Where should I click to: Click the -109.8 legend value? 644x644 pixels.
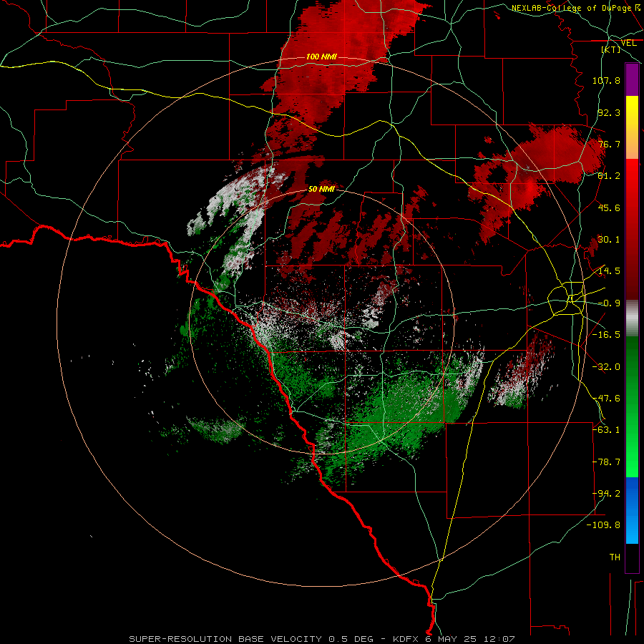pyautogui.click(x=603, y=525)
